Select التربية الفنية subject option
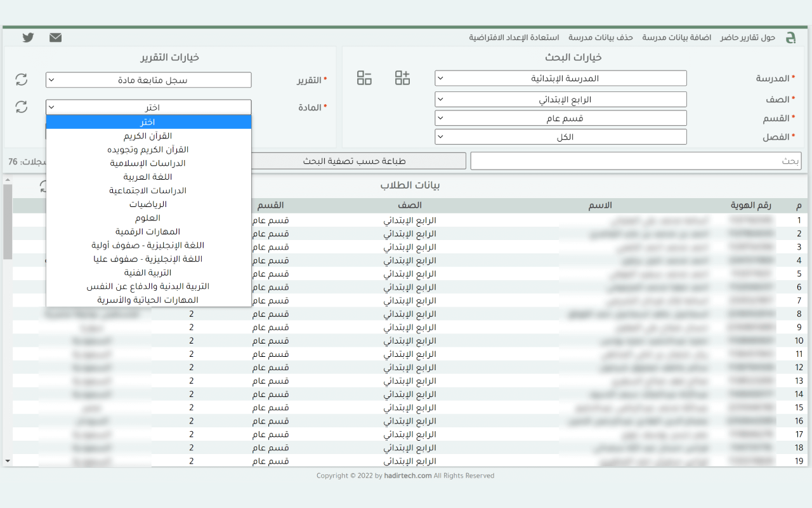 point(148,272)
